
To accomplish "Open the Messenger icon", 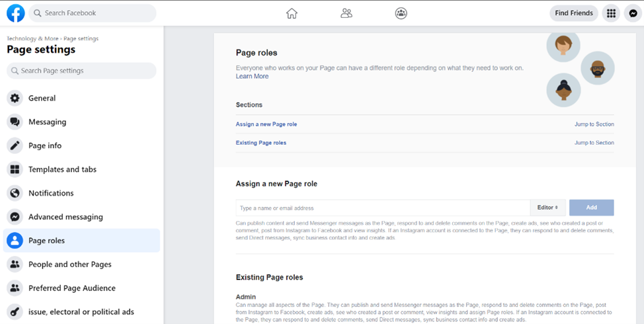I will click(633, 13).
